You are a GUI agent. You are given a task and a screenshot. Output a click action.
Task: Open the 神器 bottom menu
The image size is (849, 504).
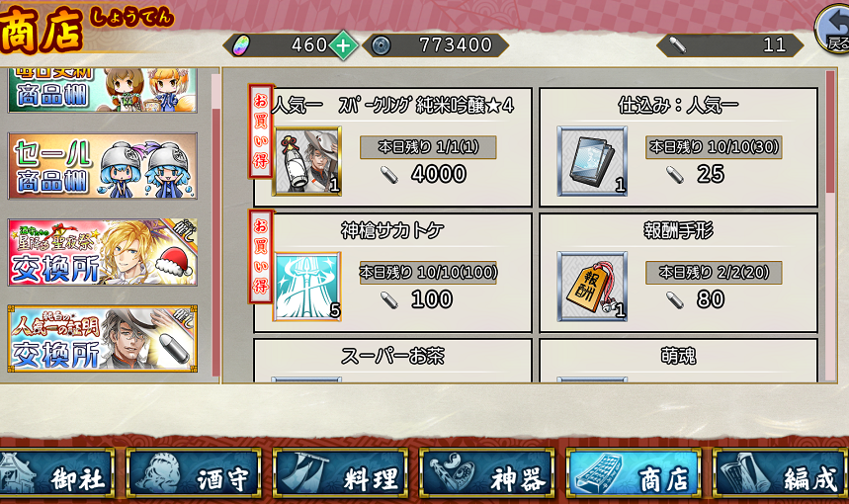(487, 473)
